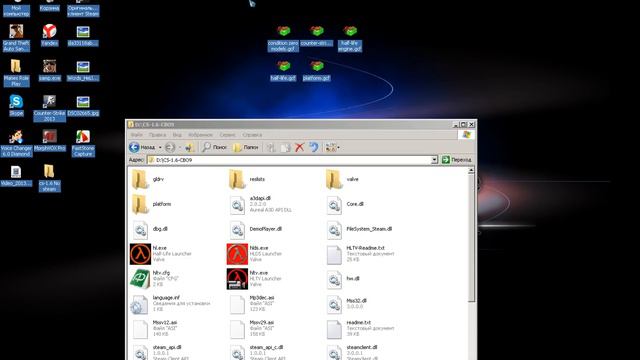640x360 pixels.
Task: Select the samp.exe desktop icon
Action: tap(50, 70)
